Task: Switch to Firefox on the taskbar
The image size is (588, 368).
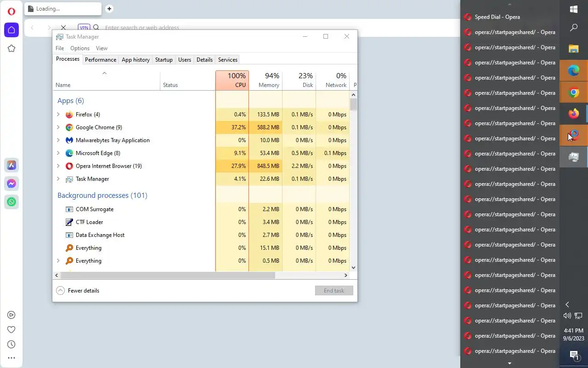Action: [574, 114]
